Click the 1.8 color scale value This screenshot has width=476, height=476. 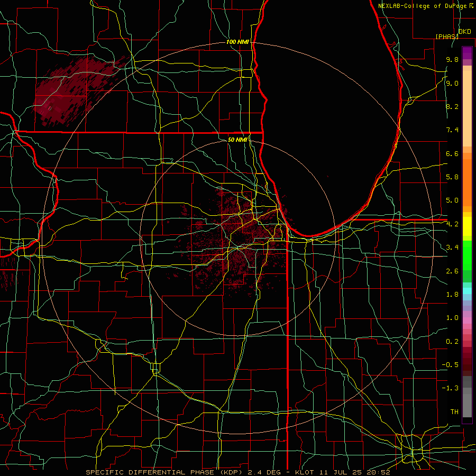click(452, 295)
